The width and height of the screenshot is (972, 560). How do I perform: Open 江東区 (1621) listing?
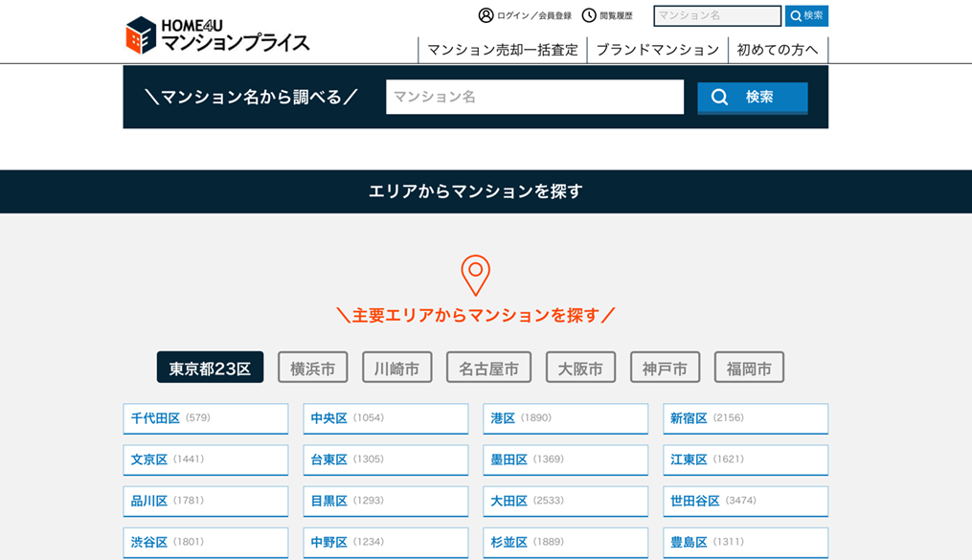(746, 459)
